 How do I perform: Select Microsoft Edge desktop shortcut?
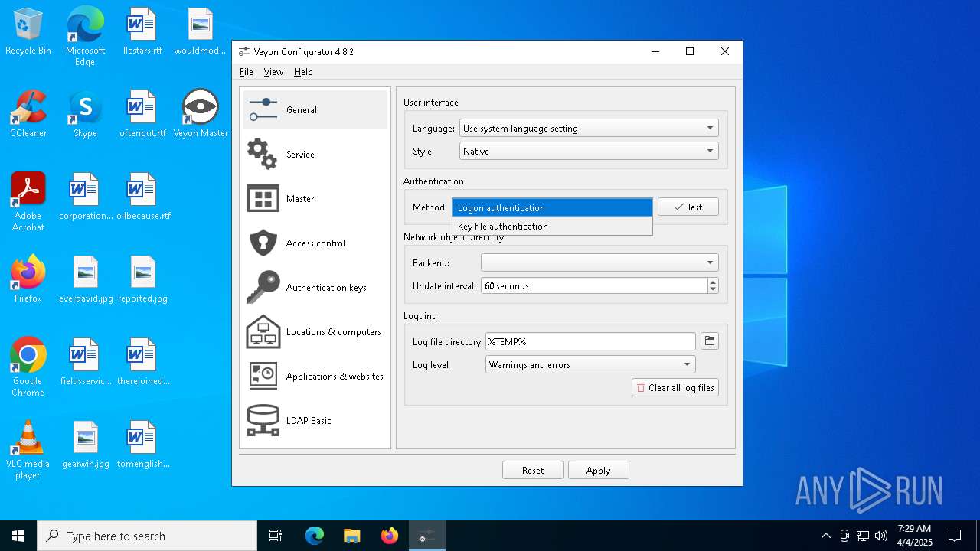tap(85, 37)
